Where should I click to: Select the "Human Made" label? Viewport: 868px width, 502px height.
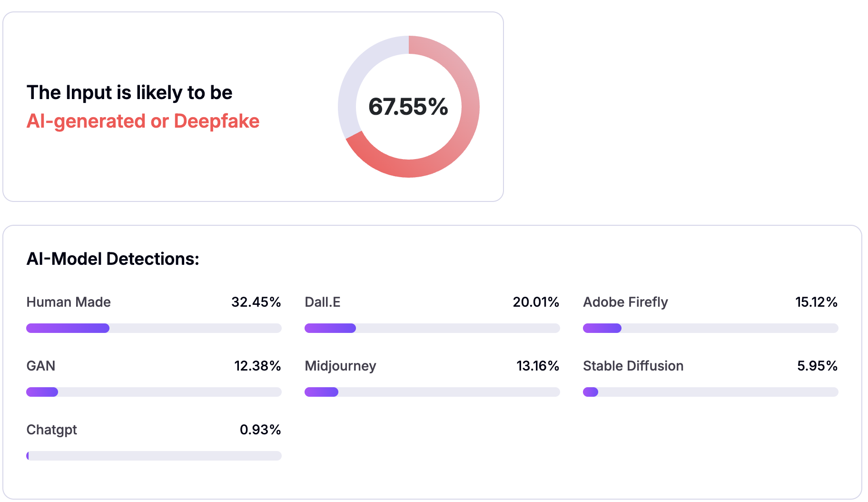(69, 302)
